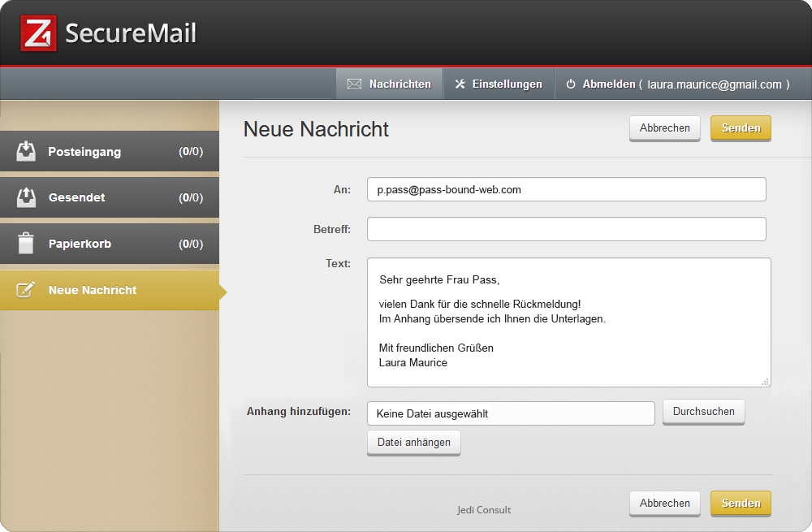Click the top Abbrechen button
The image size is (812, 532).
[x=665, y=128]
